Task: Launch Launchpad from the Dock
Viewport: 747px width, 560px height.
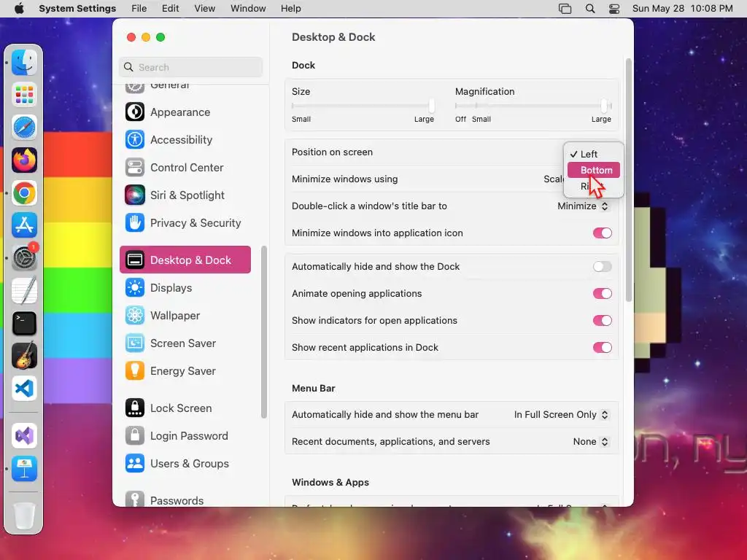Action: click(24, 95)
